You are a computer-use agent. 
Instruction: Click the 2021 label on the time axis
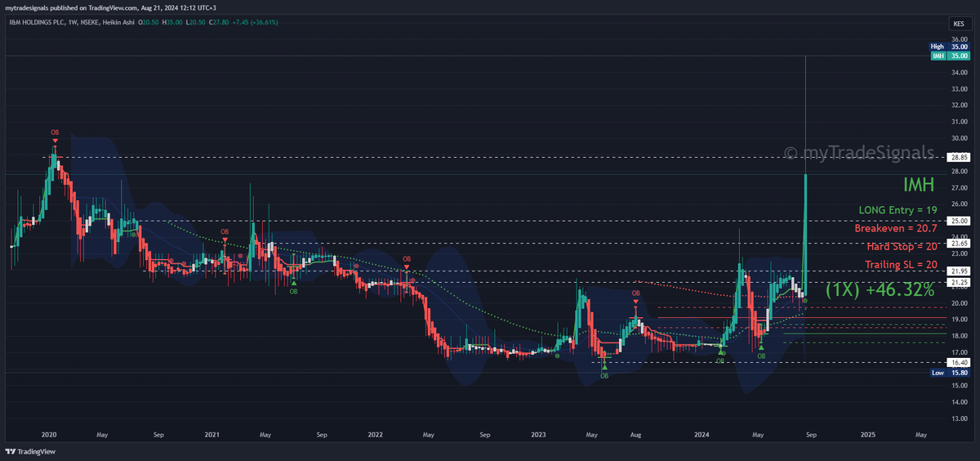(x=212, y=436)
